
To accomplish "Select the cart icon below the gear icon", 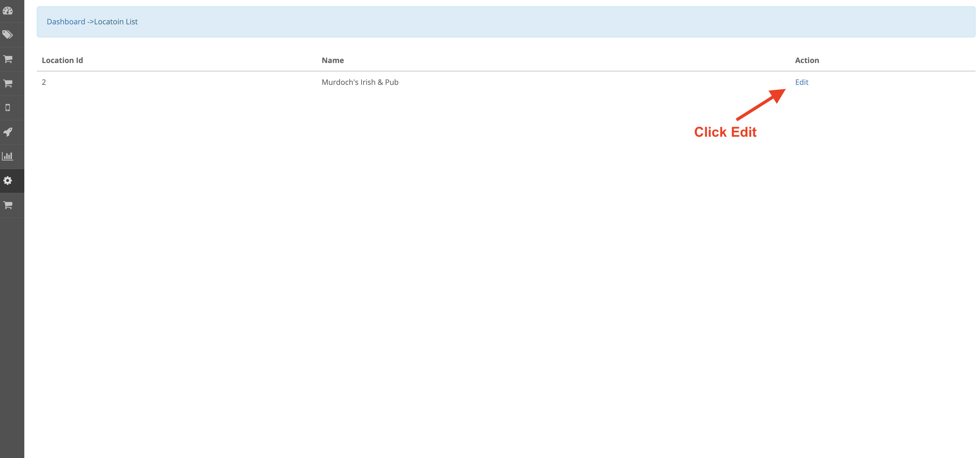I will (x=7, y=205).
